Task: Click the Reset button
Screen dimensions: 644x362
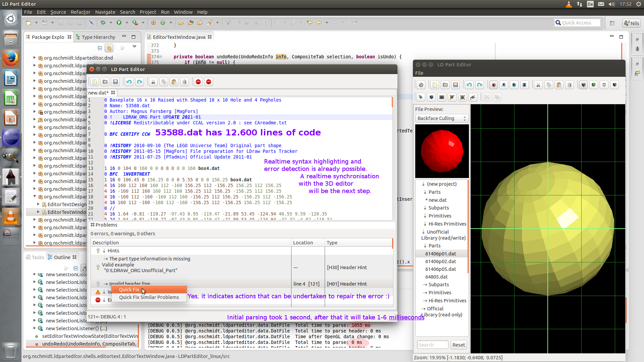Action: 458,345
